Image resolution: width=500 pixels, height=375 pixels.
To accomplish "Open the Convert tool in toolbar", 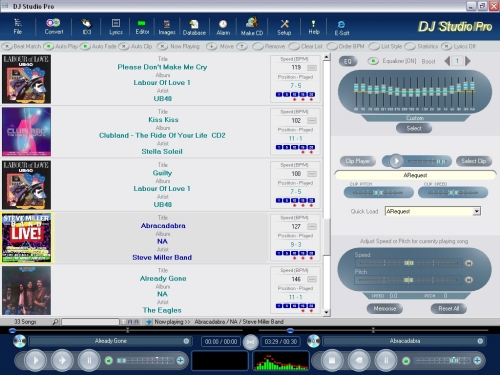I will pyautogui.click(x=53, y=27).
